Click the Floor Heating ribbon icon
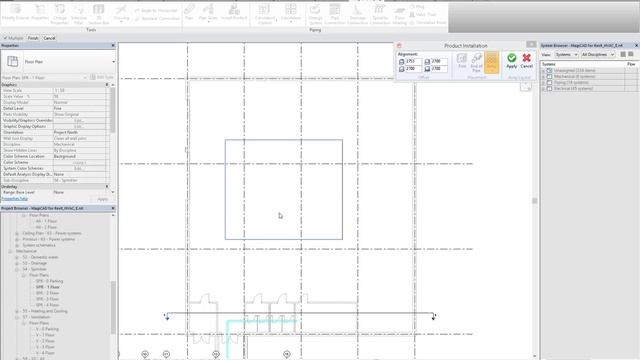The height and width of the screenshot is (360, 640). click(x=400, y=14)
